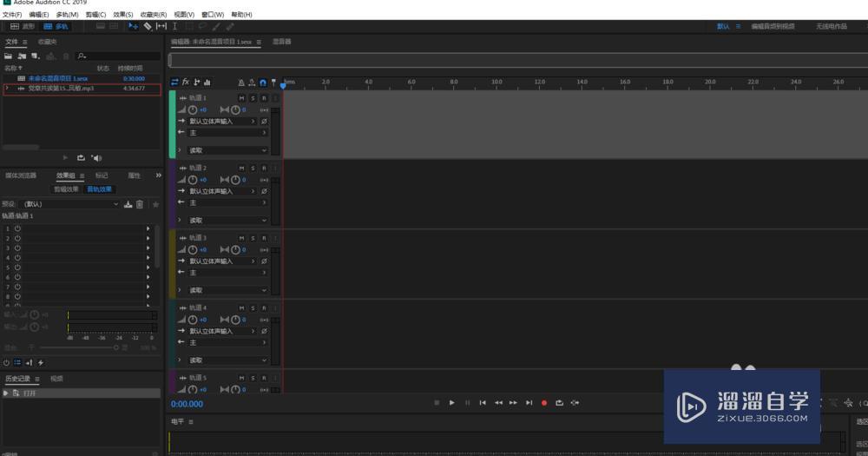This screenshot has height=456, width=868.
Task: Mute Track 2 with M button
Action: pyautogui.click(x=241, y=168)
